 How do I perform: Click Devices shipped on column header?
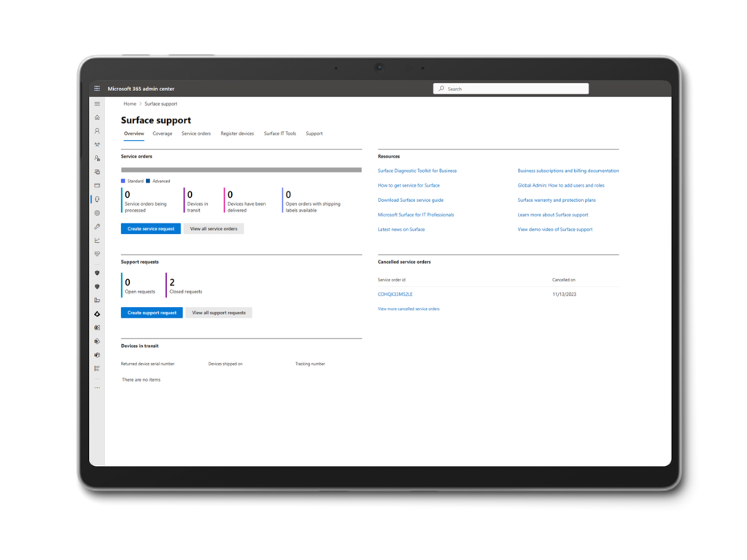pos(225,364)
